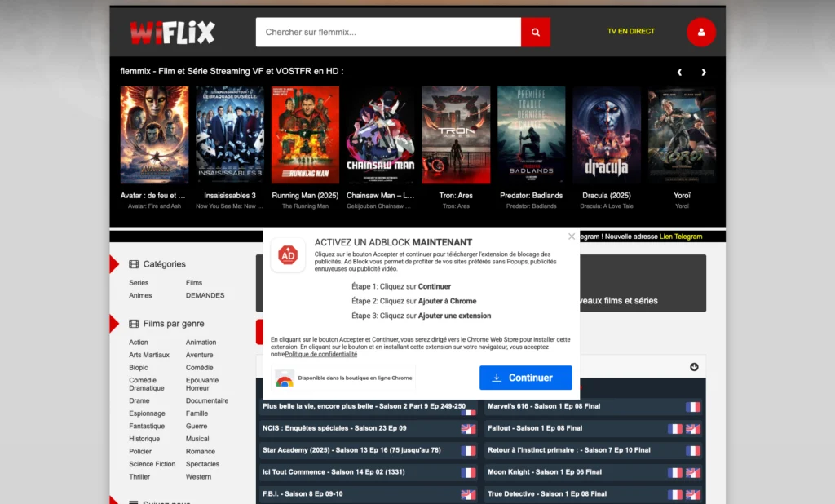Select the Western genre
Viewport: 835px width, 504px height.
click(199, 477)
